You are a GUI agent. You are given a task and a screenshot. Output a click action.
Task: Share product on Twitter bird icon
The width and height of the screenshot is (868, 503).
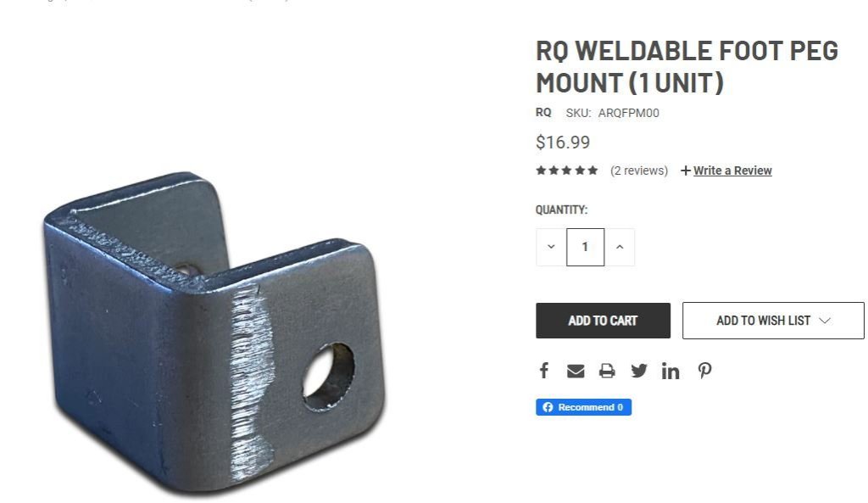tap(639, 371)
